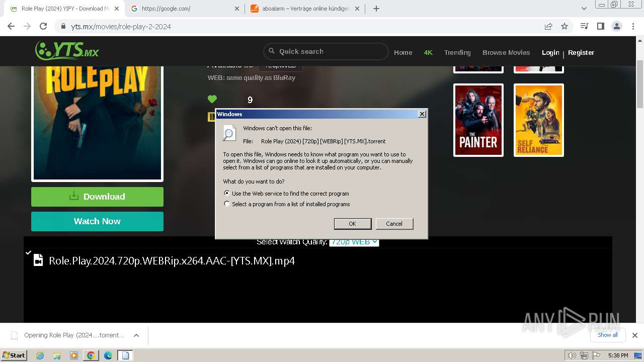Close the google.com tab

[237, 9]
